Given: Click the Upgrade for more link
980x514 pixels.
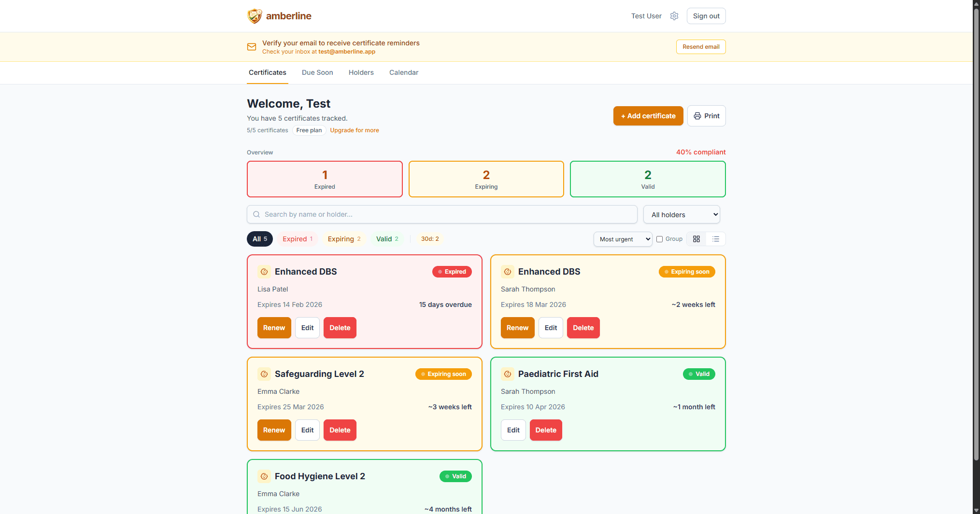Looking at the screenshot, I should click(354, 130).
